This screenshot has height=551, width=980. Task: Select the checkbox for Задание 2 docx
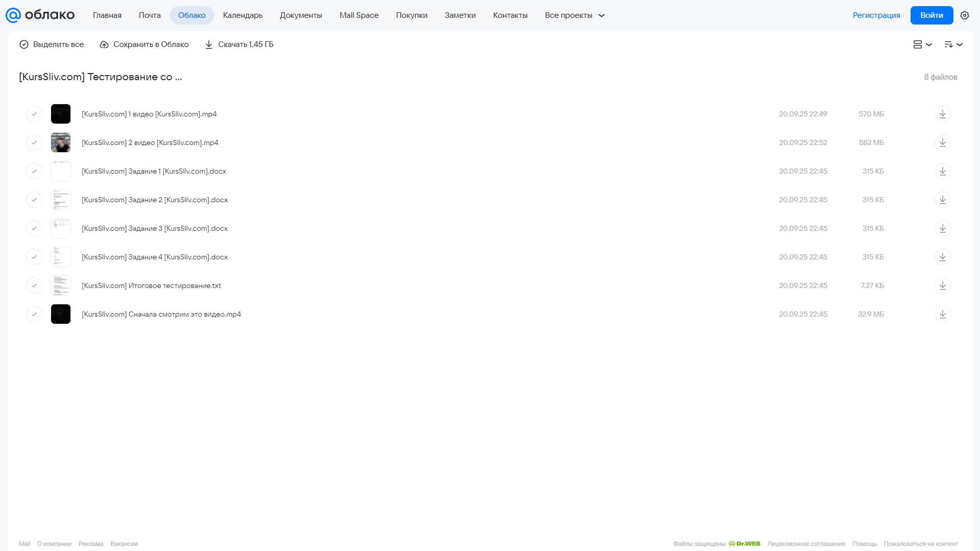click(x=34, y=200)
